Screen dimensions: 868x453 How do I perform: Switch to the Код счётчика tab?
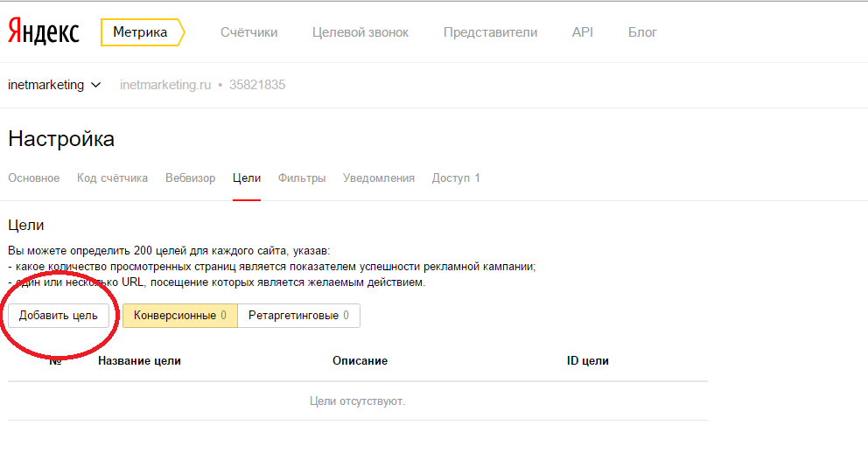(x=112, y=178)
